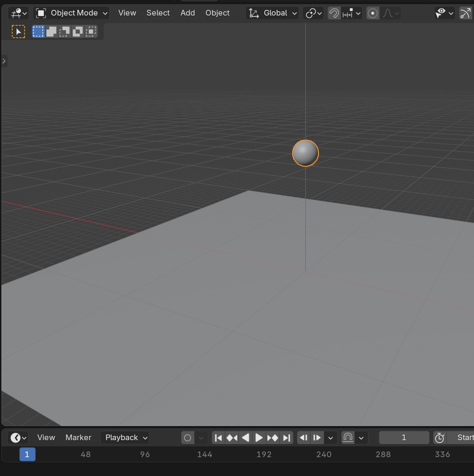
Task: Open the snapping options dropdown
Action: [351, 13]
